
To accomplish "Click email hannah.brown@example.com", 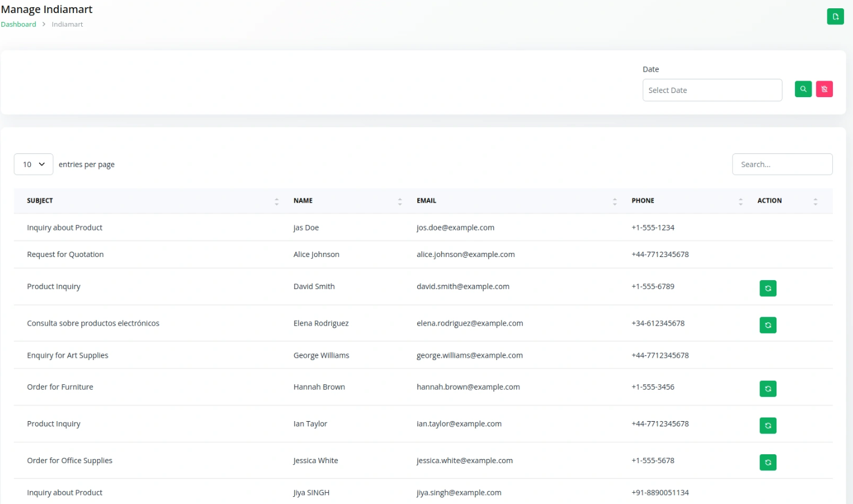I will click(468, 387).
